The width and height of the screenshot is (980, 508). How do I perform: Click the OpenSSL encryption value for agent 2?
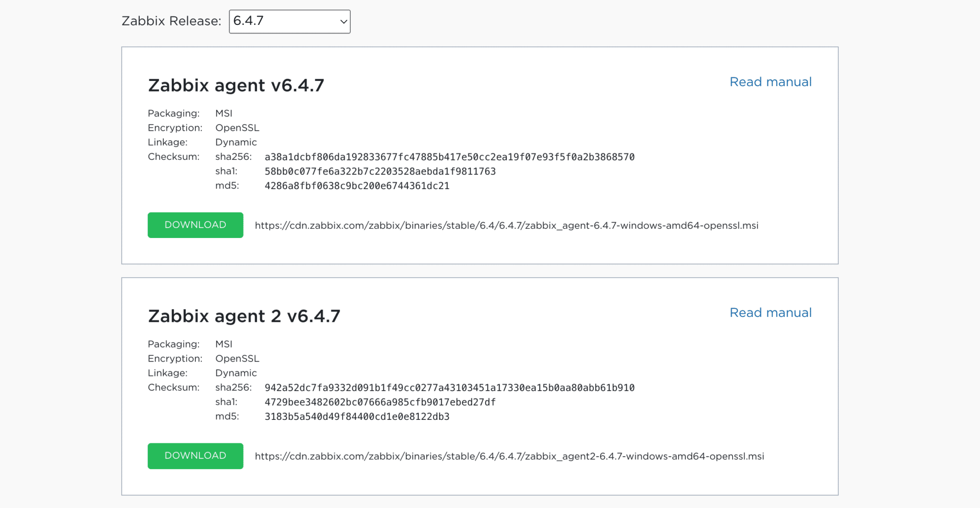tap(237, 358)
